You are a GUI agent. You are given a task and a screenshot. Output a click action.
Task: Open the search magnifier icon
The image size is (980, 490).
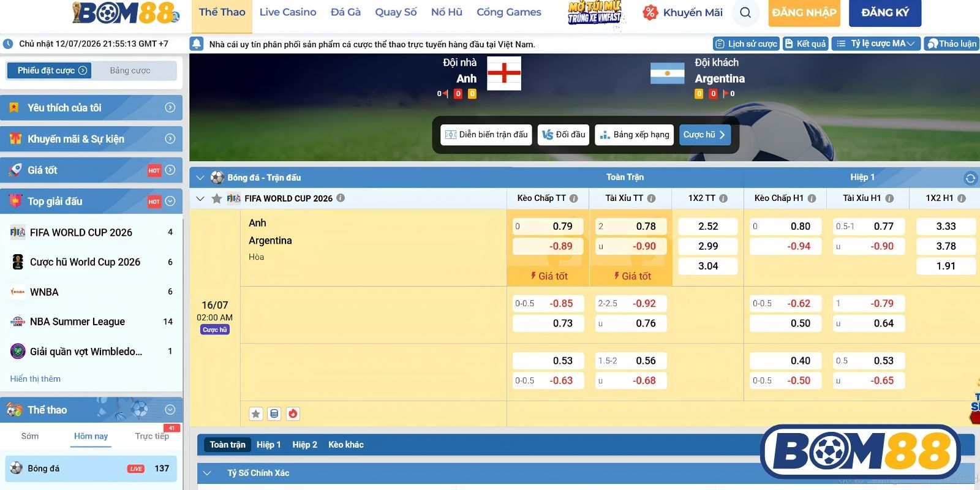click(745, 13)
